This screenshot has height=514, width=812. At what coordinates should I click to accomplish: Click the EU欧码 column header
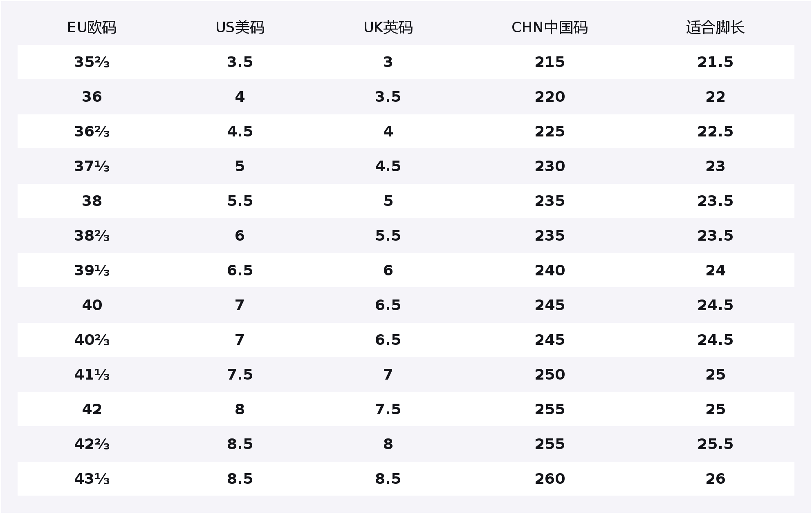click(92, 28)
